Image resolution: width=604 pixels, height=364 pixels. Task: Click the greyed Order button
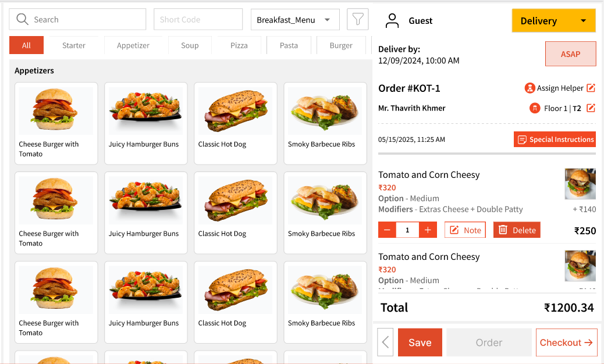489,342
